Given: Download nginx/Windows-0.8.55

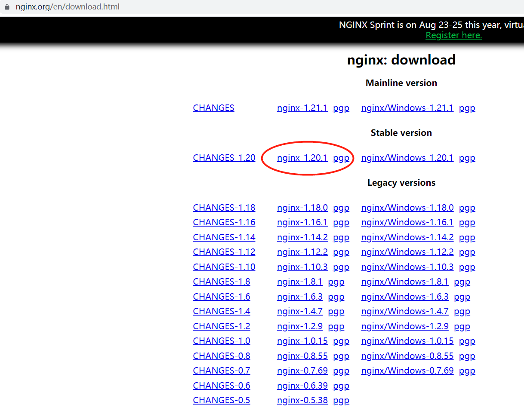Looking at the screenshot, I should [x=407, y=356].
